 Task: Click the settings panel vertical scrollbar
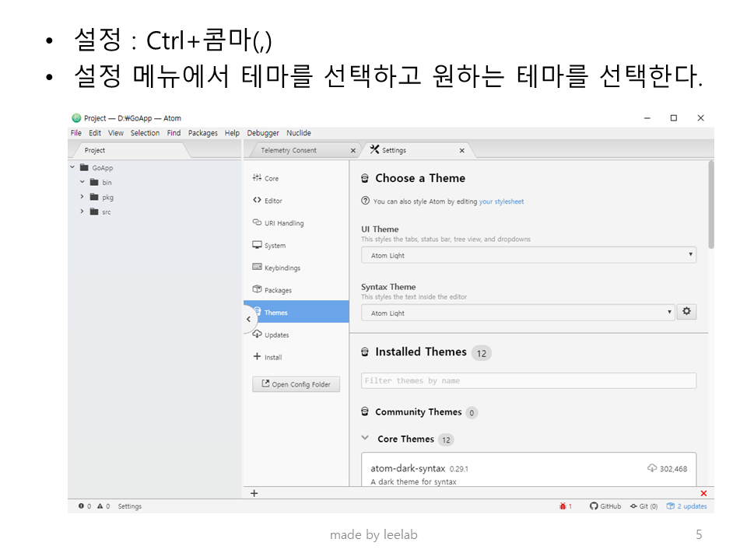(x=711, y=205)
